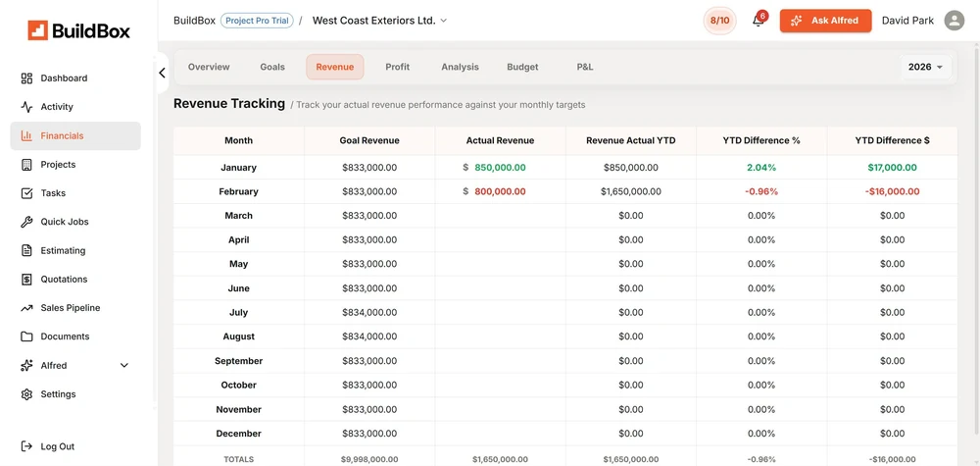Click the Revenue Actual YTD column header
980x466 pixels.
[x=630, y=140]
